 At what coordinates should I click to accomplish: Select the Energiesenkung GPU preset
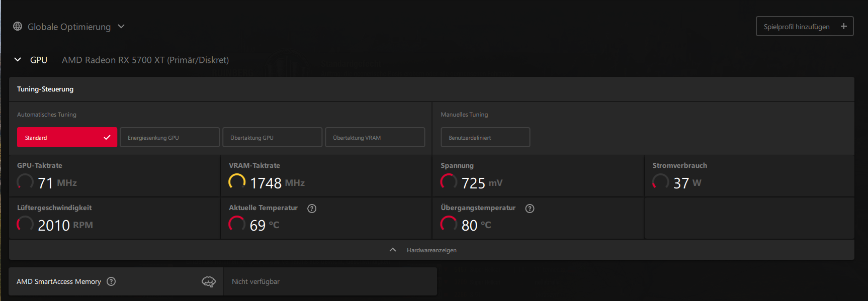coord(170,137)
